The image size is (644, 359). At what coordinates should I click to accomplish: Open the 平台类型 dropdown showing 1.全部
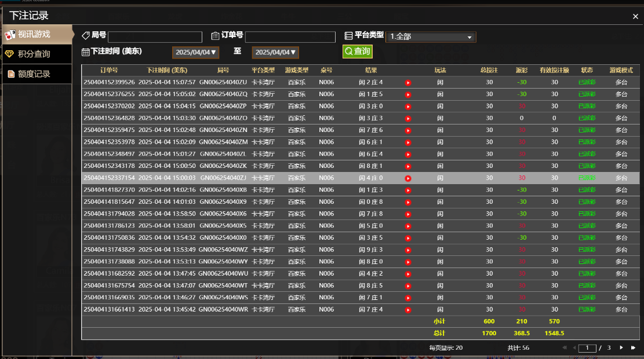click(431, 37)
